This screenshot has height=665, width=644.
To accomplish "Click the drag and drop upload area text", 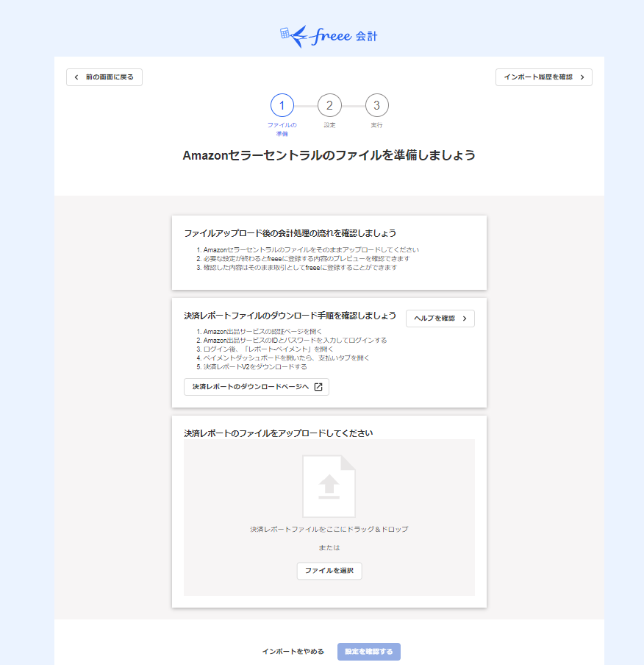I will (329, 530).
